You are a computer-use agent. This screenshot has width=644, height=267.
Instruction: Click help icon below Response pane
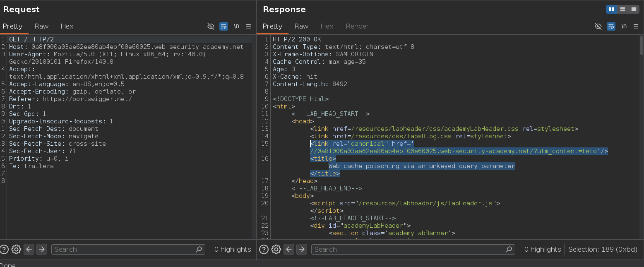264,249
